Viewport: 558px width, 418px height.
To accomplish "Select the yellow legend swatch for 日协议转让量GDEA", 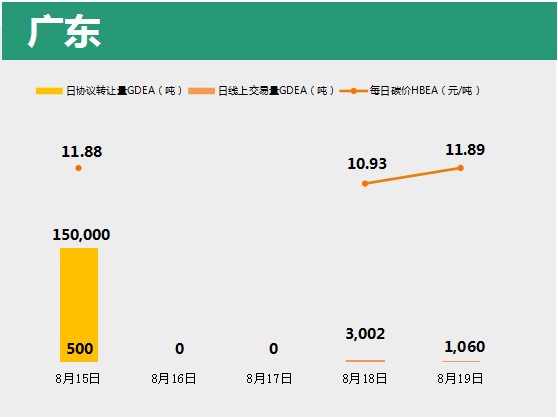I will 49,91.
